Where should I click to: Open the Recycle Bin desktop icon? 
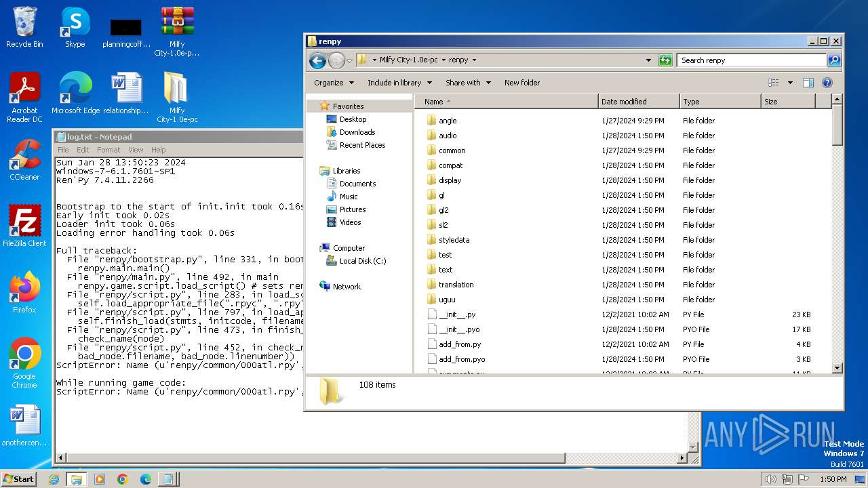[x=24, y=27]
